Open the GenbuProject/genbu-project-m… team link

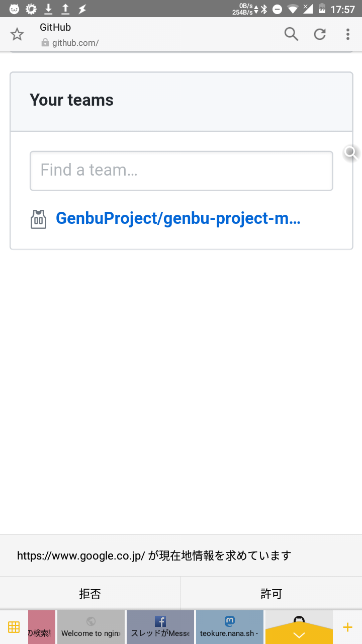click(x=178, y=218)
